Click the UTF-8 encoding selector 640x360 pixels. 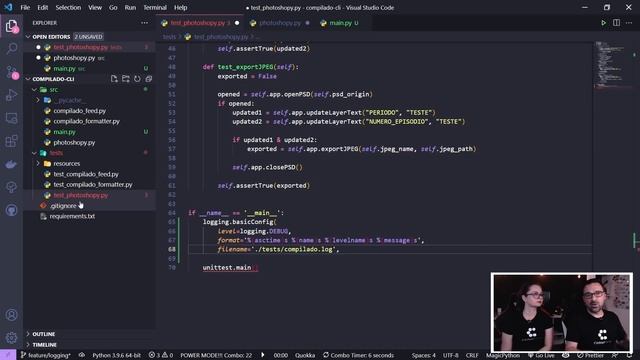451,355
